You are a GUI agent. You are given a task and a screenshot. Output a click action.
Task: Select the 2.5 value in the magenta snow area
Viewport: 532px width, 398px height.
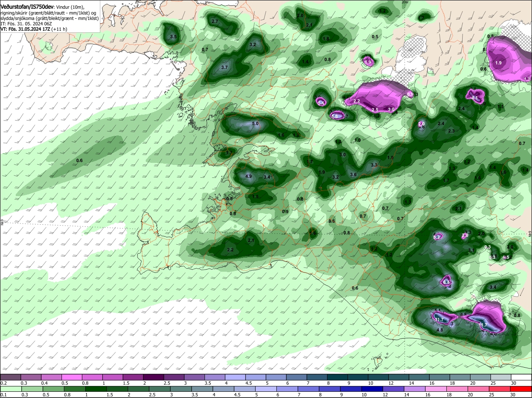375,110
